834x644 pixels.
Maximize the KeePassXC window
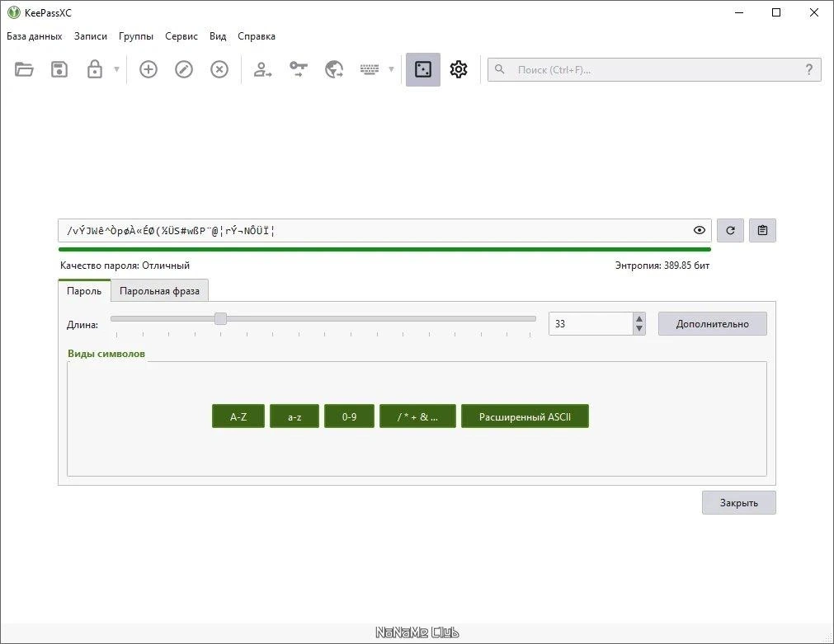pyautogui.click(x=776, y=12)
